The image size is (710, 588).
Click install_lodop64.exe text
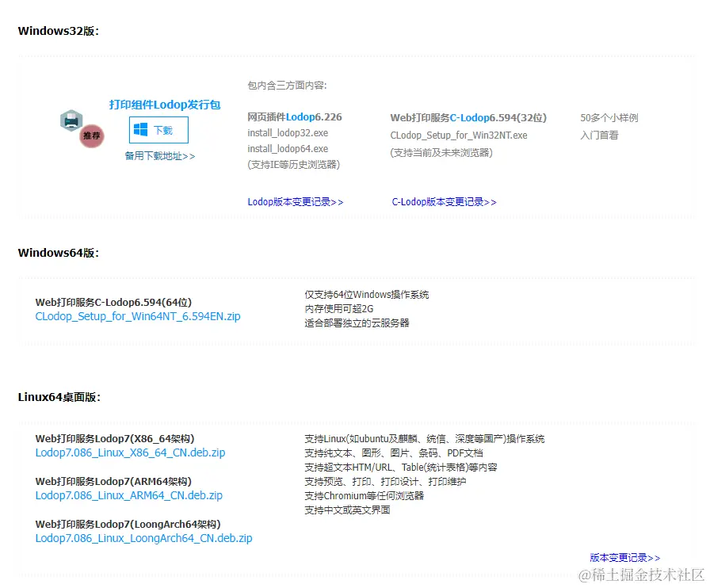click(x=288, y=149)
